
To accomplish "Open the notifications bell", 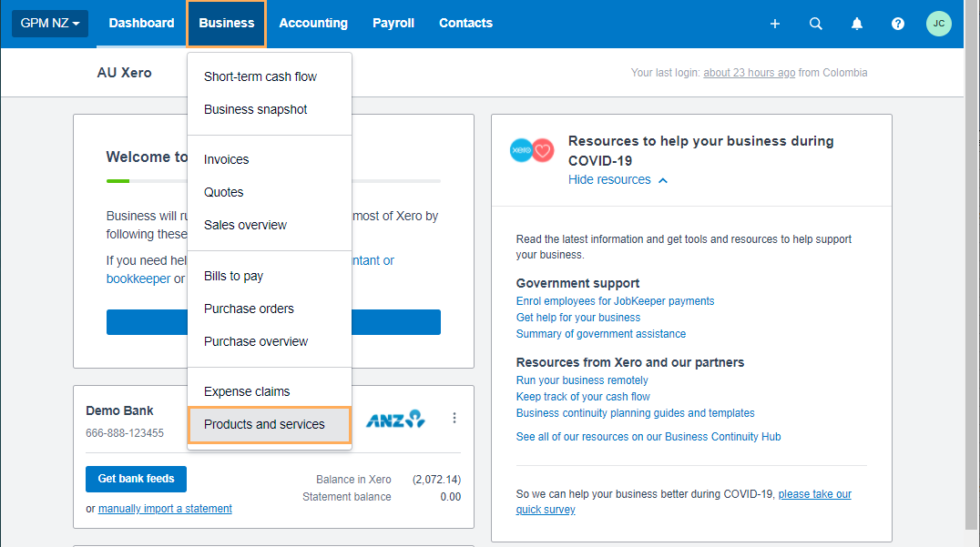I will 856,24.
